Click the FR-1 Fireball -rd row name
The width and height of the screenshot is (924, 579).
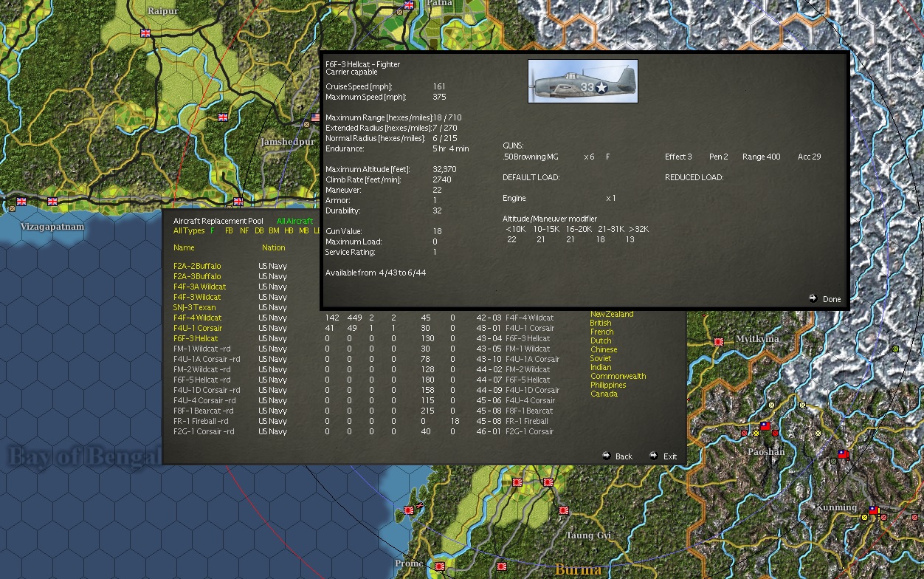click(x=204, y=421)
